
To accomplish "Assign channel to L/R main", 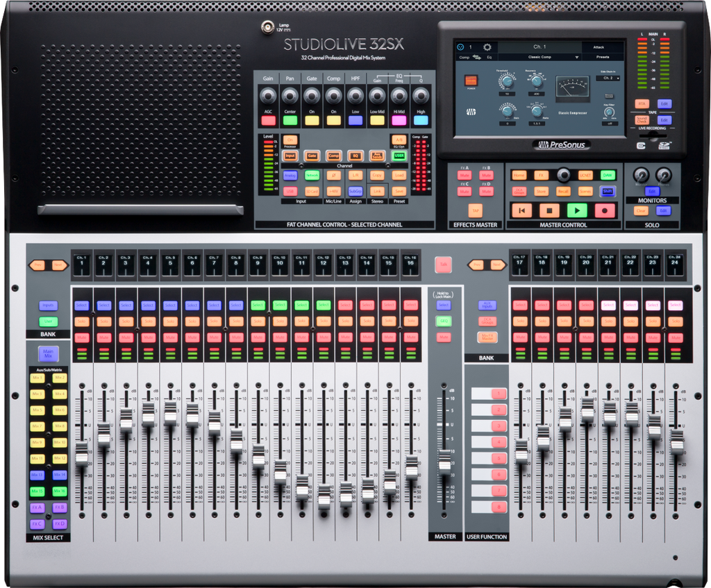I will (x=355, y=176).
